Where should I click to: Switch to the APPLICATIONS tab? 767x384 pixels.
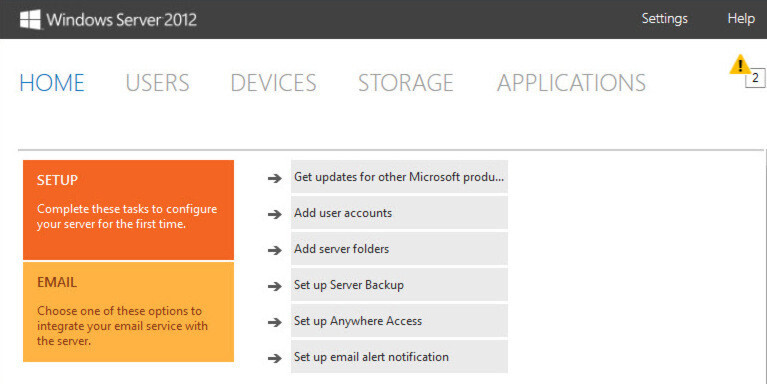tap(571, 83)
